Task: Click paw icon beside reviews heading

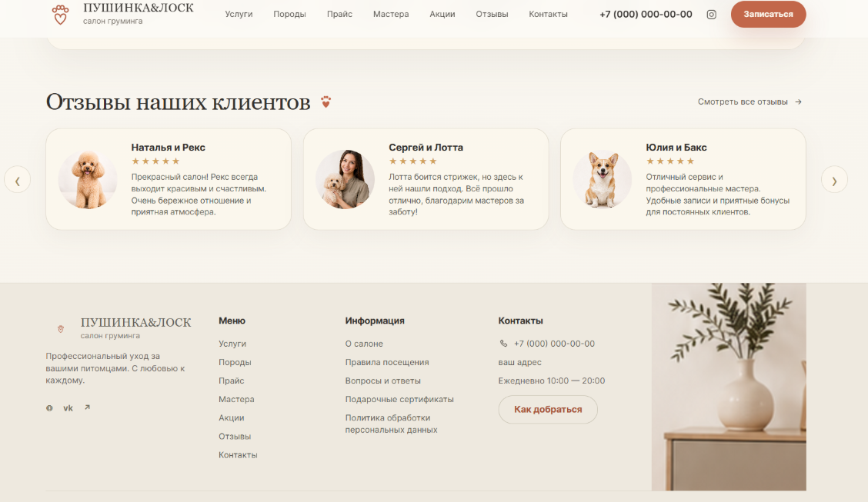Action: point(326,101)
